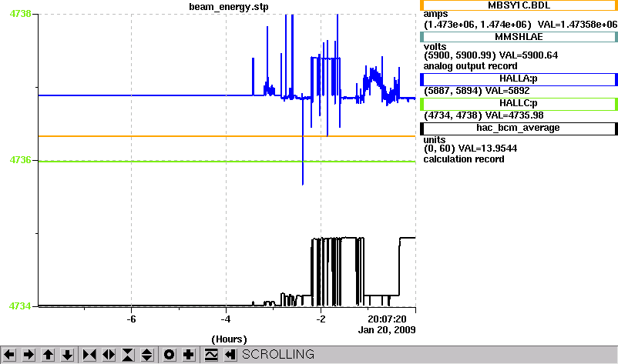The width and height of the screenshot is (618, 364).
Task: Pan the graph right with the right arrow
Action: (29, 355)
